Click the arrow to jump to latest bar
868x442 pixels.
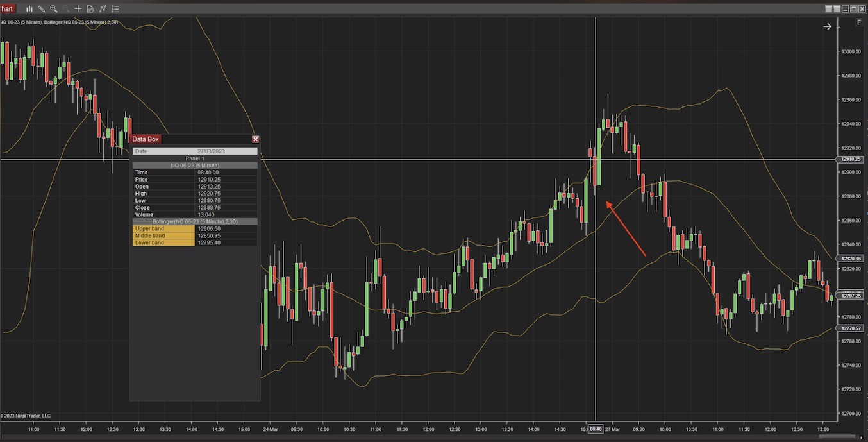[x=827, y=26]
